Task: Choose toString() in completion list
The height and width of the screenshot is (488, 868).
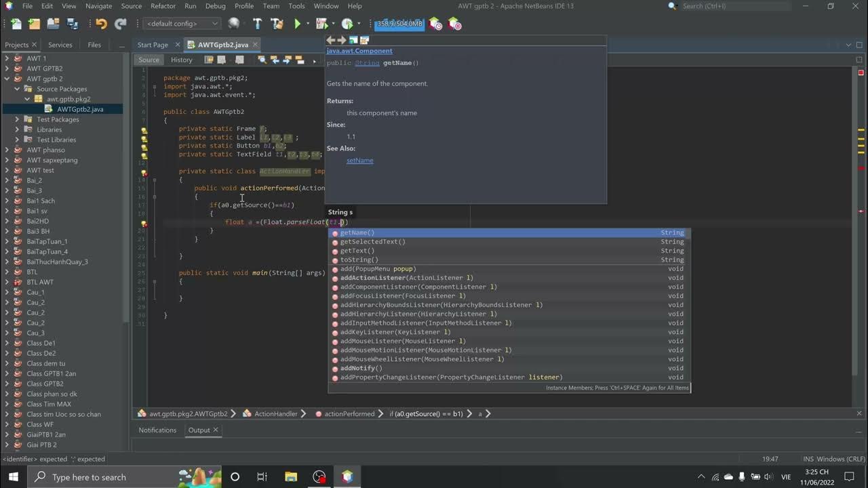Action: tap(508, 260)
